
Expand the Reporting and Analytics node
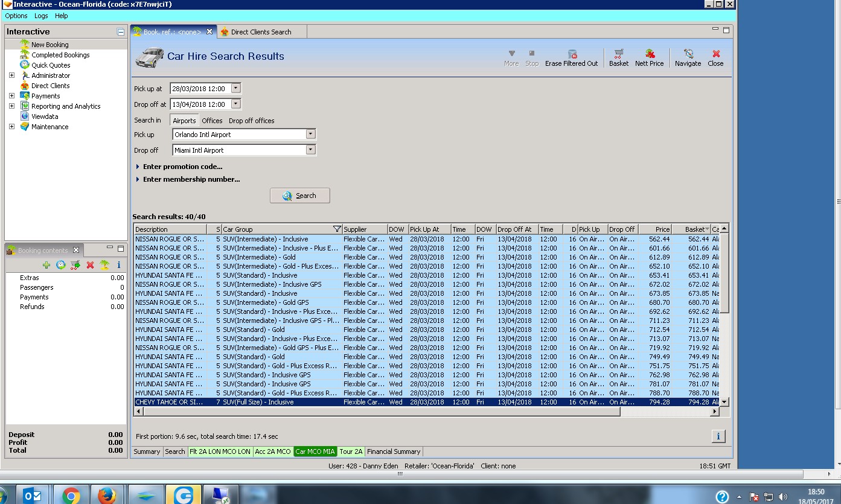tap(11, 106)
